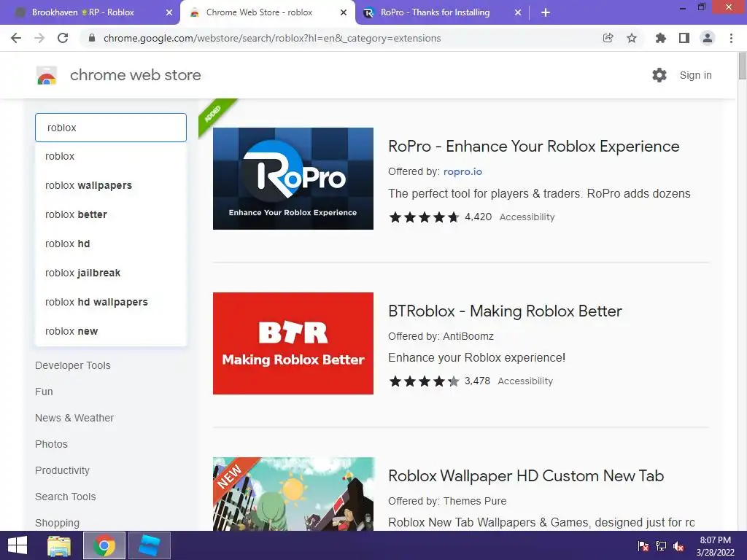Screen dimensions: 747x560
Task: Share this page using the share icon
Action: pyautogui.click(x=608, y=38)
